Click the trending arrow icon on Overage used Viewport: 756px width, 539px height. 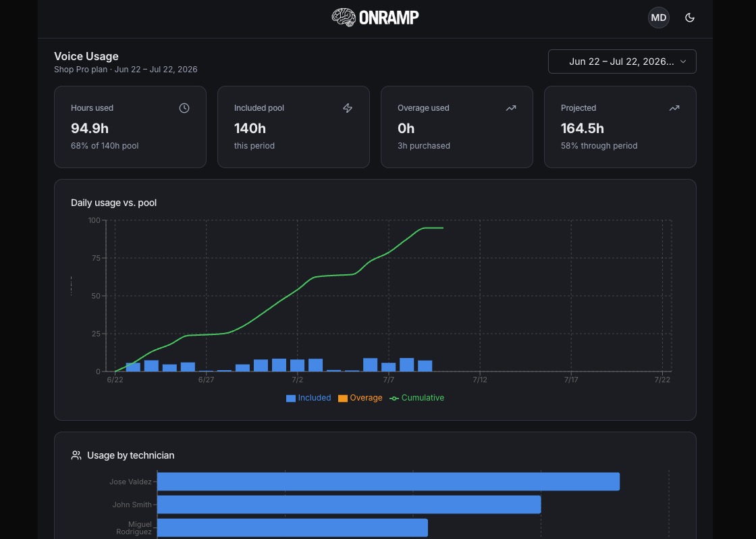point(510,108)
